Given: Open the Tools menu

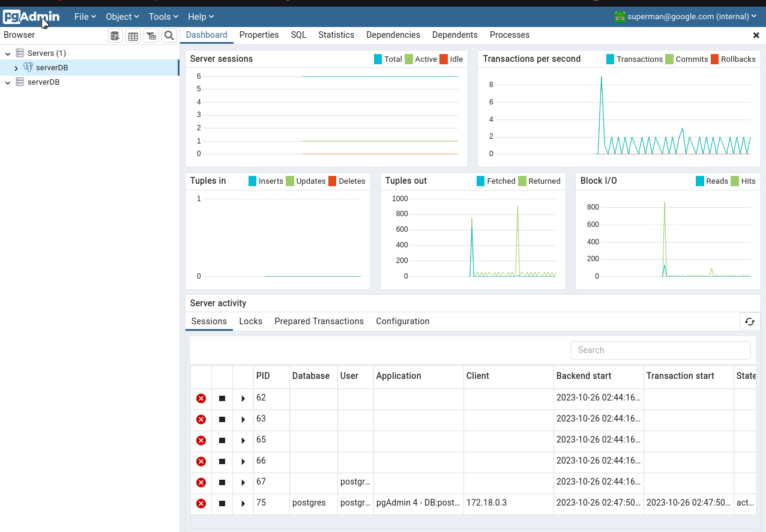Looking at the screenshot, I should [163, 17].
